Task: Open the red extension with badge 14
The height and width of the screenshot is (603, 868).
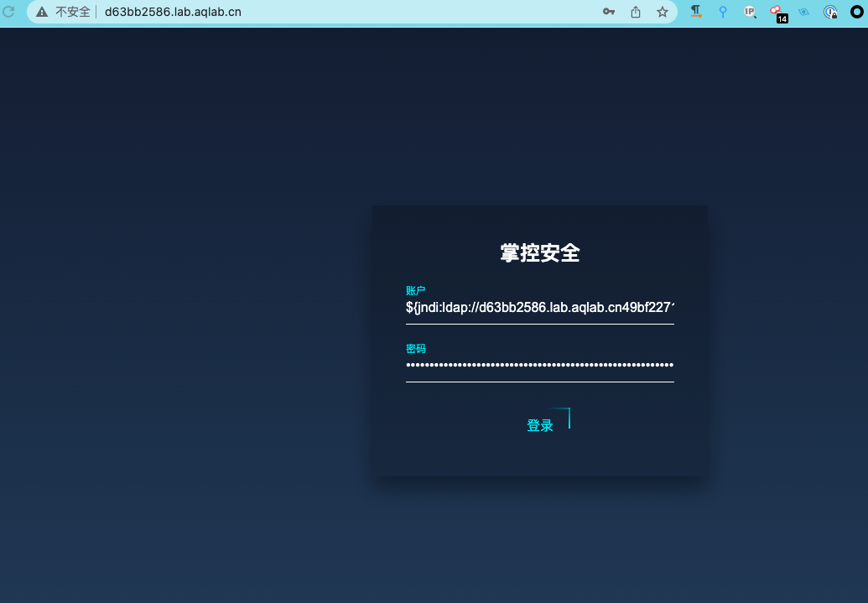Action: pyautogui.click(x=777, y=13)
